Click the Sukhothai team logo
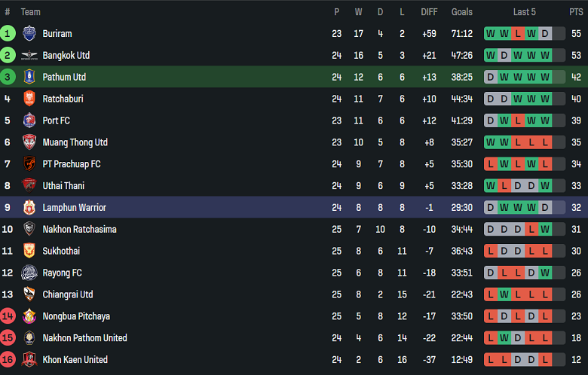Image resolution: width=588 pixels, height=375 pixels. click(x=29, y=251)
